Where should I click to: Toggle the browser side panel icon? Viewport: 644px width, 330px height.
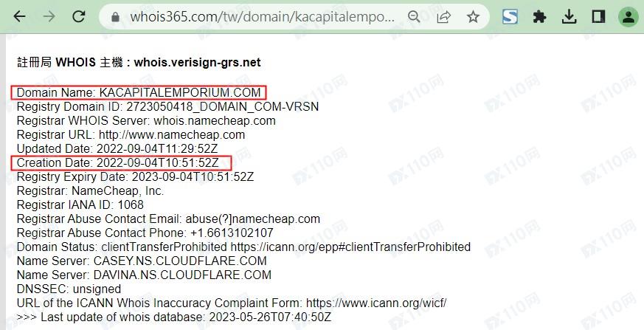(598, 17)
